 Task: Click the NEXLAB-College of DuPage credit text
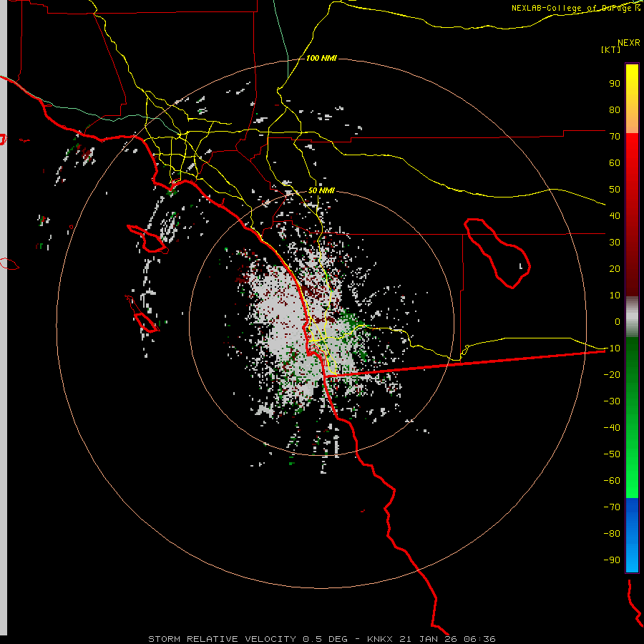click(x=576, y=8)
